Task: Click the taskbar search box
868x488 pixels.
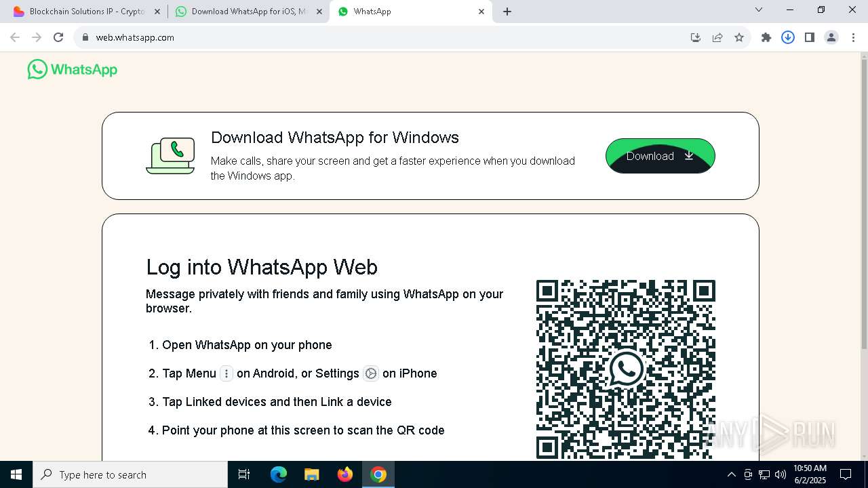Action: coord(130,474)
